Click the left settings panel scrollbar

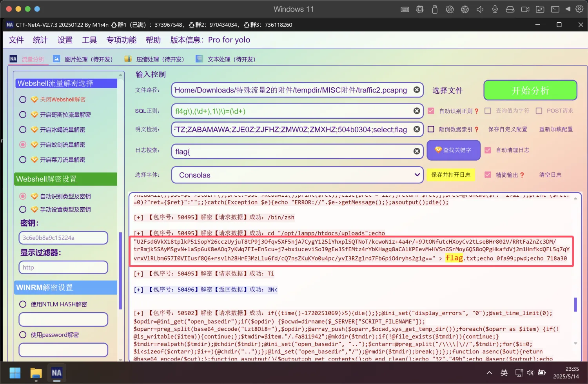(120, 270)
